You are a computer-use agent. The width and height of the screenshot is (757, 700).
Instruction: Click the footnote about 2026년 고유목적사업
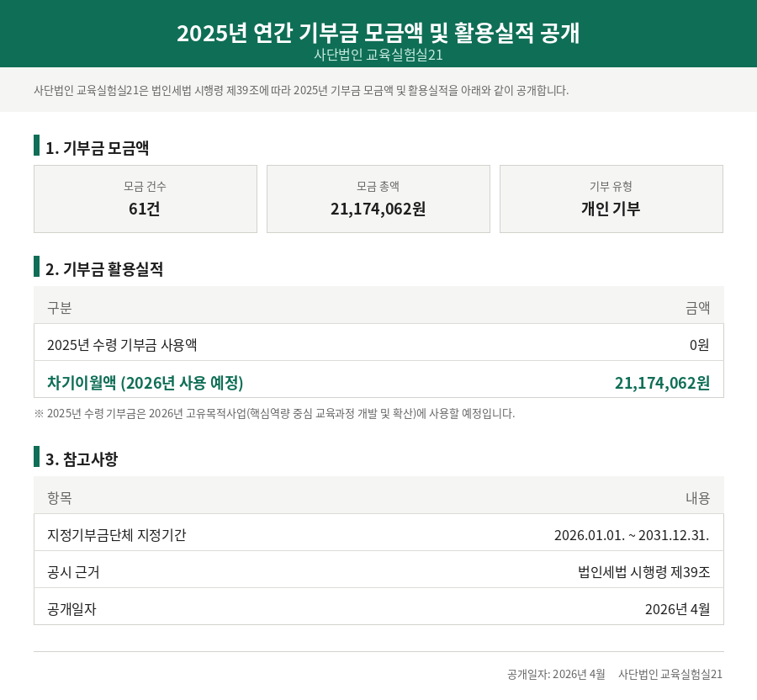(274, 414)
